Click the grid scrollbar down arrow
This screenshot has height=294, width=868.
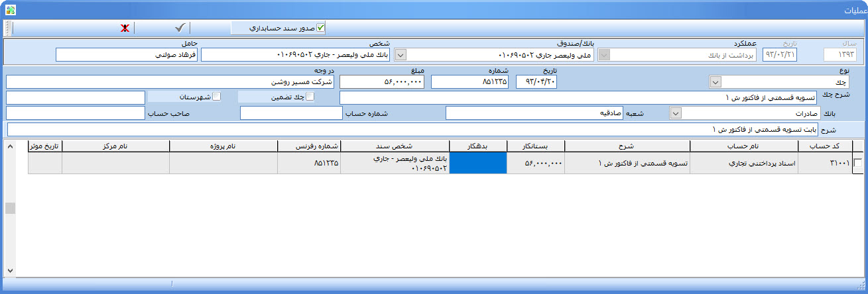9,271
